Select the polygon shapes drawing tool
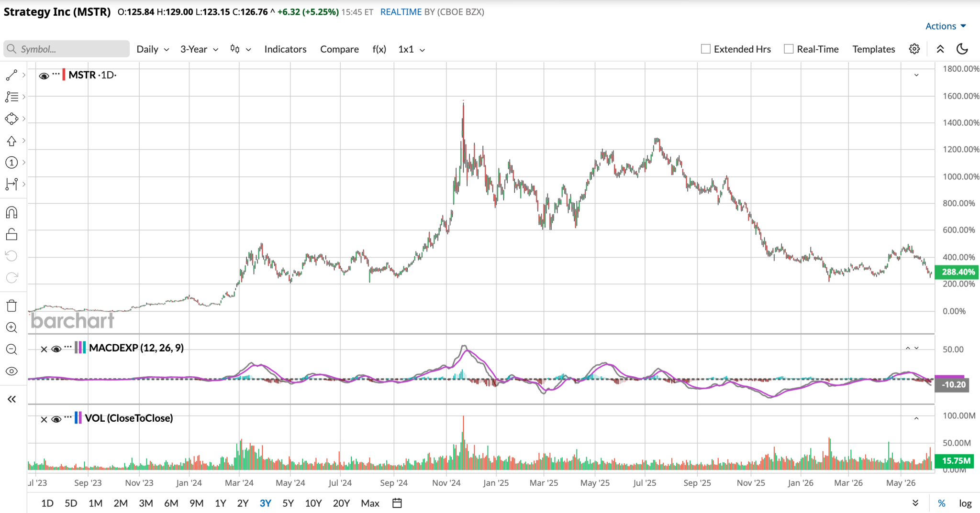Viewport: 980px width, 513px height. point(11,119)
